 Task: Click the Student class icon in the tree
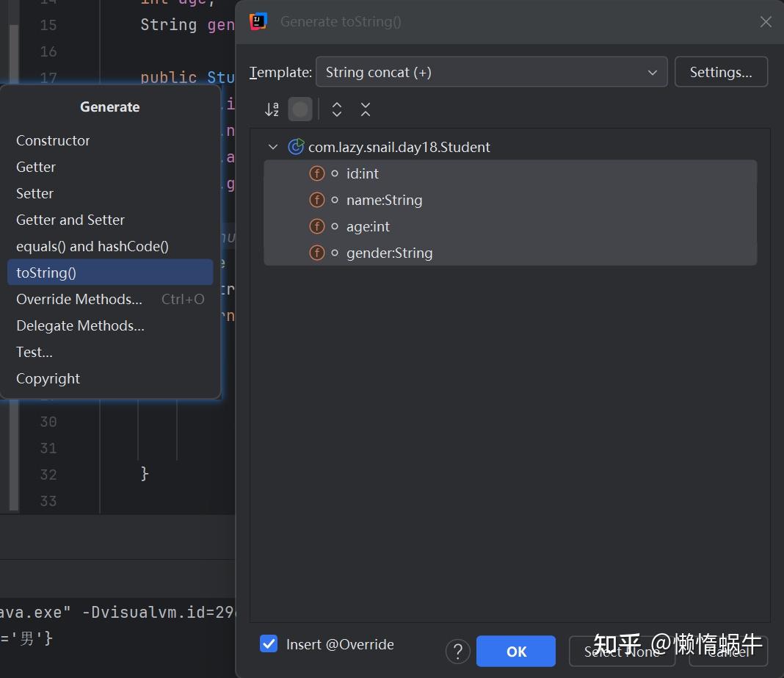click(x=296, y=147)
